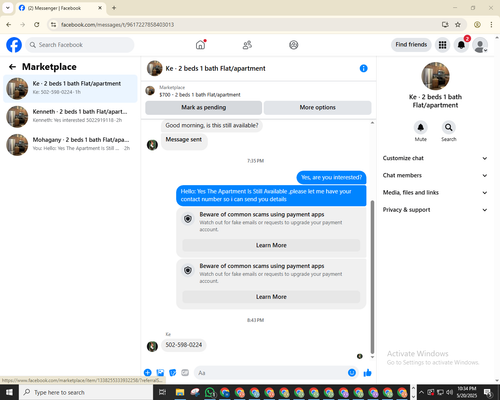Open the Kenneth 2 beds conversation
The width and height of the screenshot is (500, 400).
(70, 116)
